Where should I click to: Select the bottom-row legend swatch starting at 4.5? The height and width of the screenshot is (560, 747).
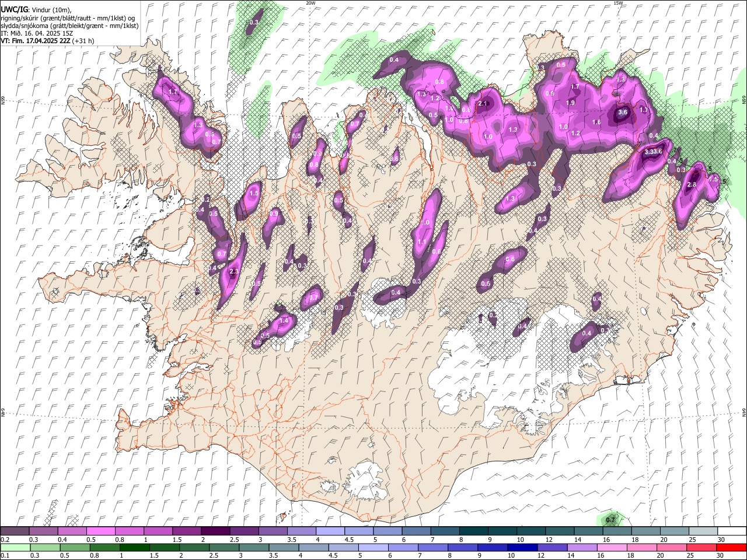coord(344,547)
